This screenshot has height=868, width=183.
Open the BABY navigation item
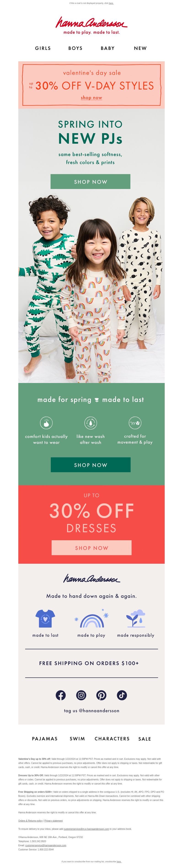click(108, 48)
